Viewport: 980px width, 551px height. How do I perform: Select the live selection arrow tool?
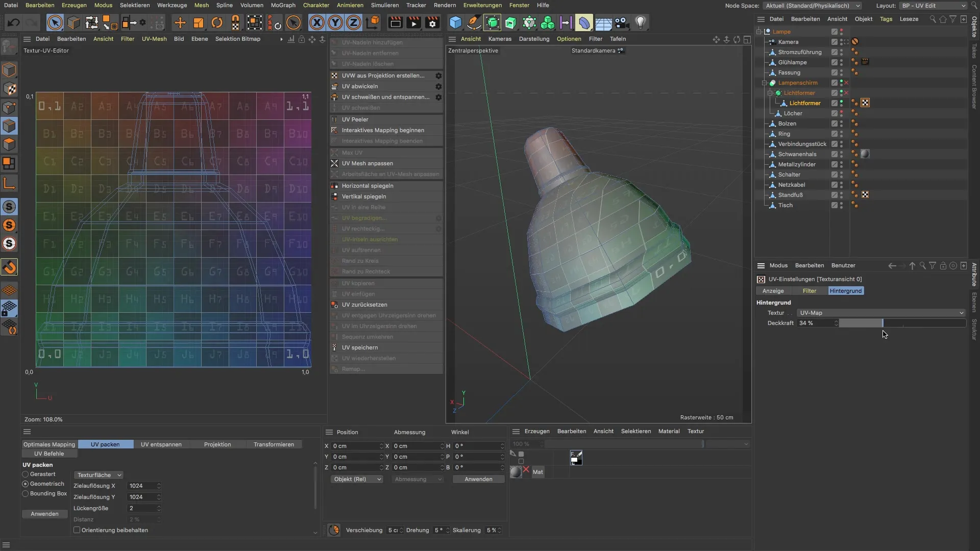55,22
